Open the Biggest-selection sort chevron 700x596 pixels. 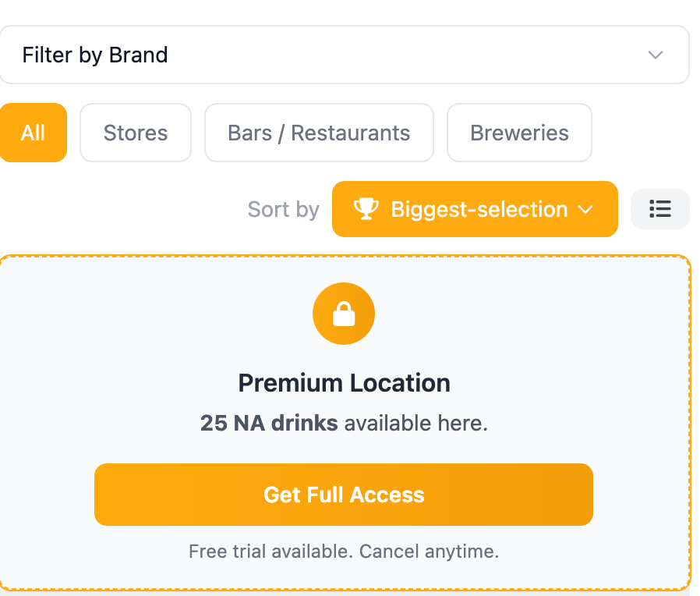pyautogui.click(x=586, y=210)
